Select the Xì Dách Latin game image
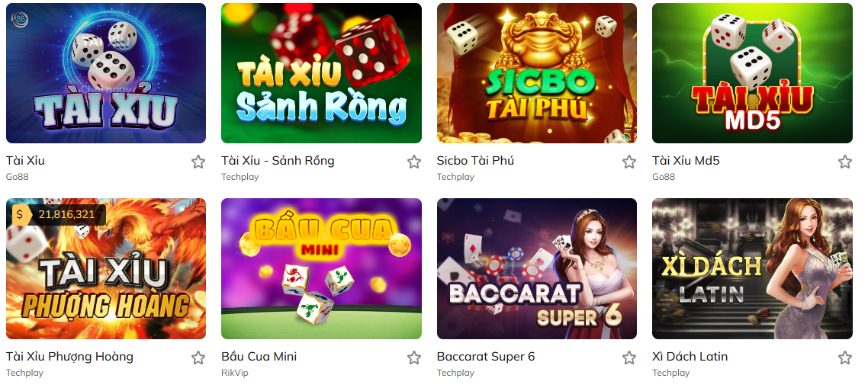868x388 pixels. point(752,269)
